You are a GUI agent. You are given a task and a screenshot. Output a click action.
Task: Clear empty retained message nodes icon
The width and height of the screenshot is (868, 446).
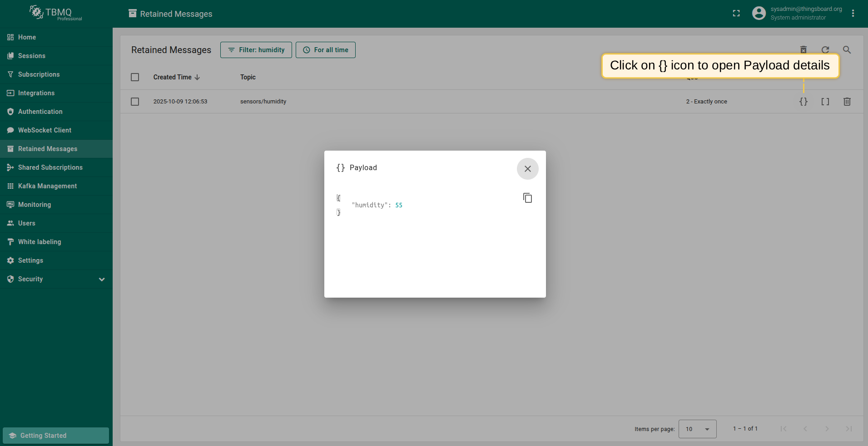[x=803, y=49]
